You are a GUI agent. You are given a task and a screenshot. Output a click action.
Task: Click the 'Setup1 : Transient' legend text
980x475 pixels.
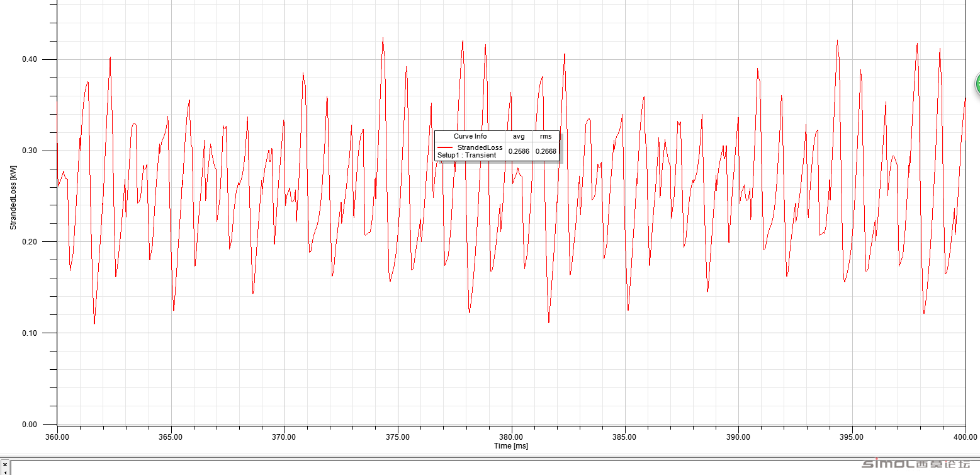click(467, 155)
